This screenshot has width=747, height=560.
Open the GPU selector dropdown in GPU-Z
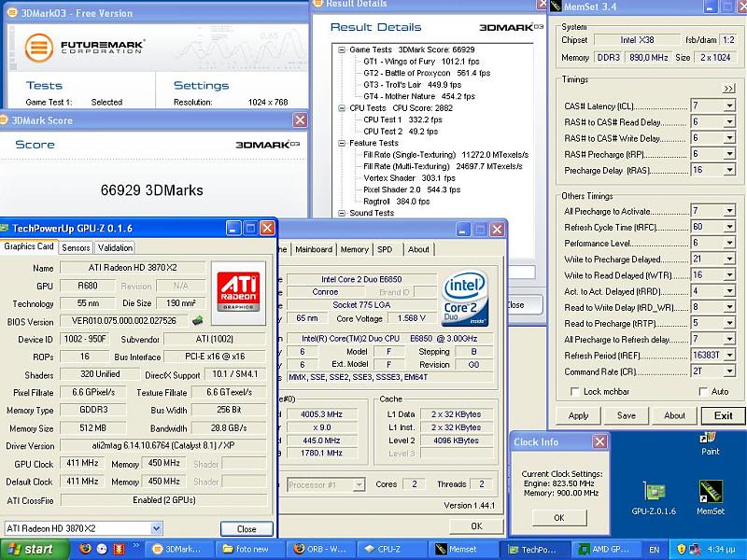pos(156,528)
